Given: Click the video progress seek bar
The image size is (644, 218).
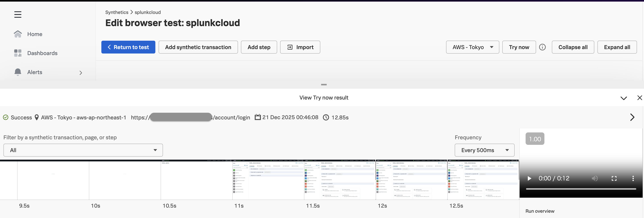Looking at the screenshot, I should [x=581, y=189].
